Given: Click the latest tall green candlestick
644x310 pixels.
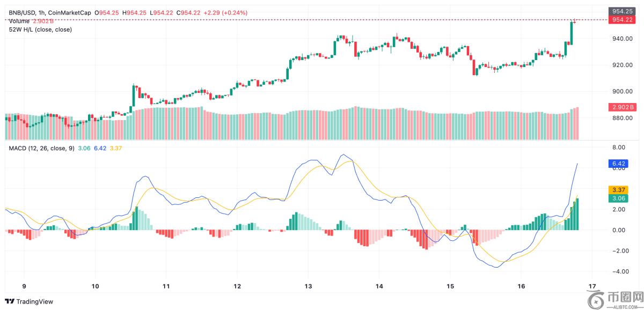Looking at the screenshot, I should pyautogui.click(x=572, y=33).
